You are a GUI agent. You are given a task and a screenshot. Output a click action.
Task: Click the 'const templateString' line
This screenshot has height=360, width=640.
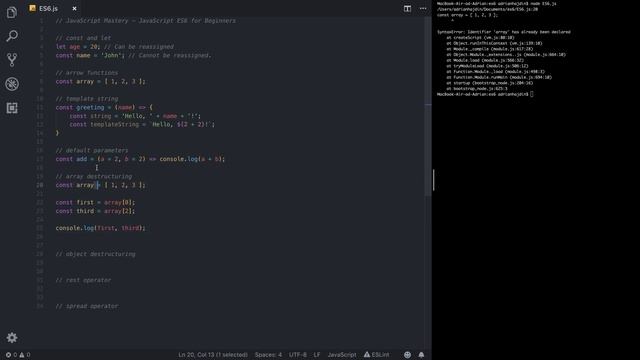142,124
